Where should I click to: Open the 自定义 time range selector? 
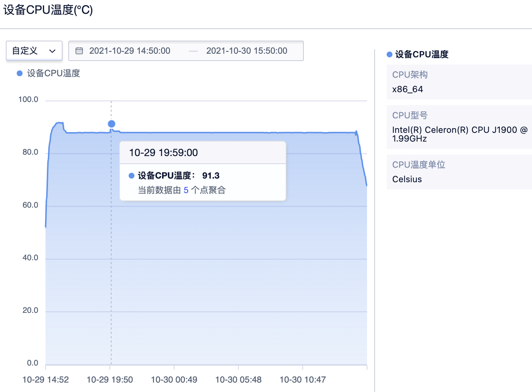click(x=34, y=51)
